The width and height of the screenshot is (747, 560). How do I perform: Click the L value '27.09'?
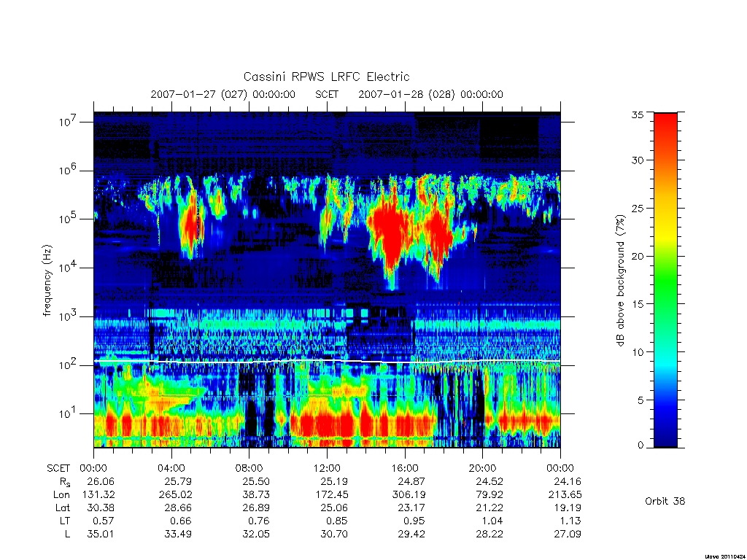tap(568, 534)
